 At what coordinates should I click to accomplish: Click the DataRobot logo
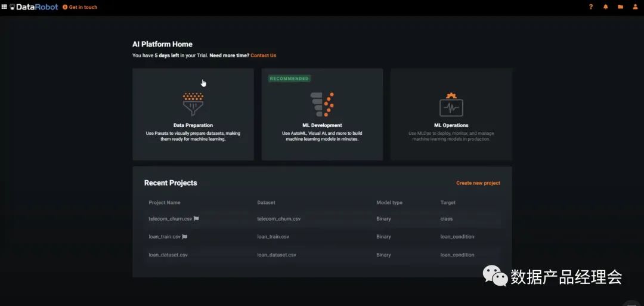click(x=33, y=7)
